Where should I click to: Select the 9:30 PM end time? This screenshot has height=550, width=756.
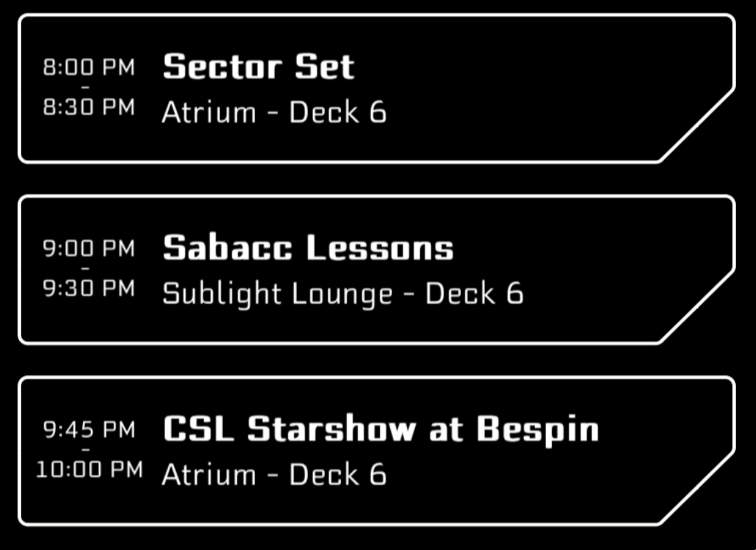coord(89,288)
